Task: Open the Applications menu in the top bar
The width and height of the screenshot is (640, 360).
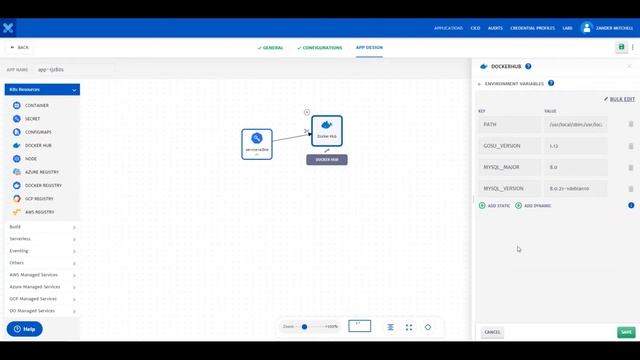Action: coord(448,28)
